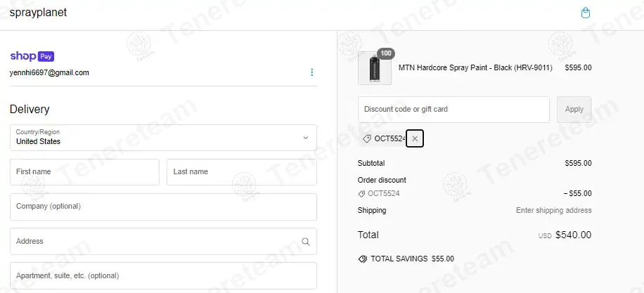This screenshot has width=644, height=293.
Task: Focus the Last name field
Action: click(241, 172)
